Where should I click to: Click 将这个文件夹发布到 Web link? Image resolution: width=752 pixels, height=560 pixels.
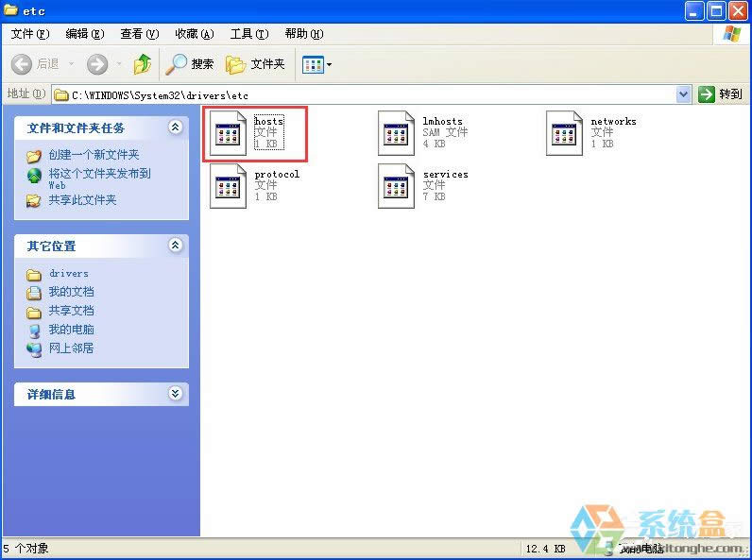(x=100, y=178)
